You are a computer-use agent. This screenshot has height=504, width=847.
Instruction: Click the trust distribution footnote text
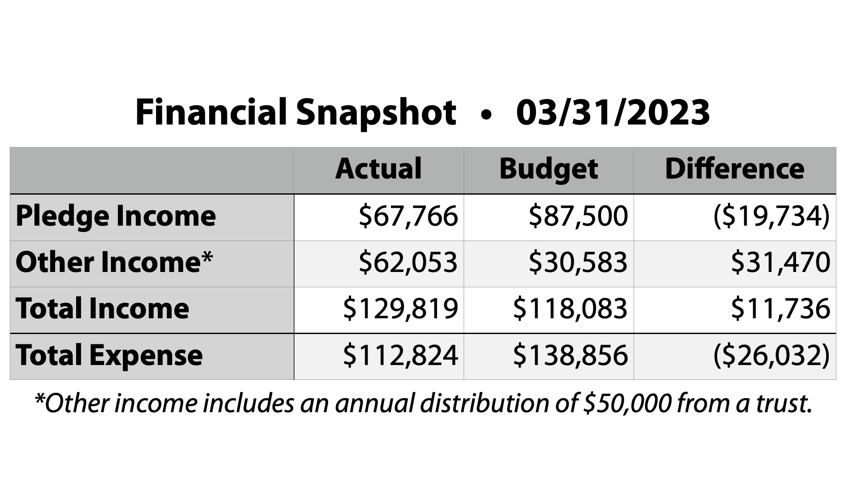tap(423, 404)
